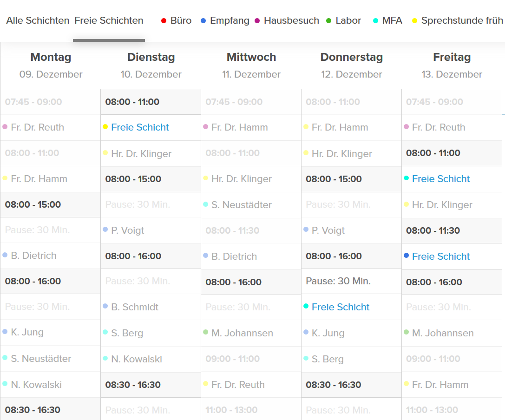Select the Freie Schichten tab
Viewport: 505px width, 420px height.
[109, 20]
